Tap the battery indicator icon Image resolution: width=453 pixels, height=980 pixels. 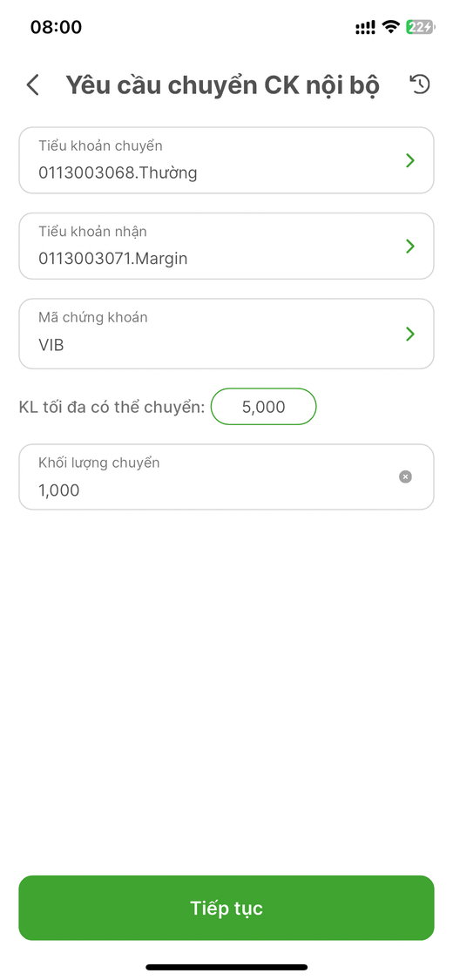point(421,27)
